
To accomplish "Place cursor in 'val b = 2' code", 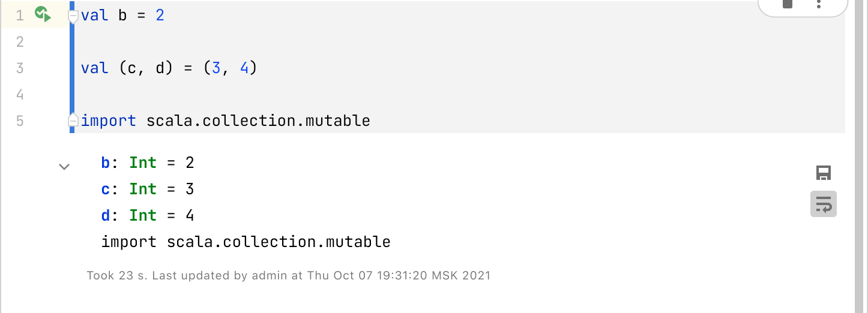I will pos(122,16).
